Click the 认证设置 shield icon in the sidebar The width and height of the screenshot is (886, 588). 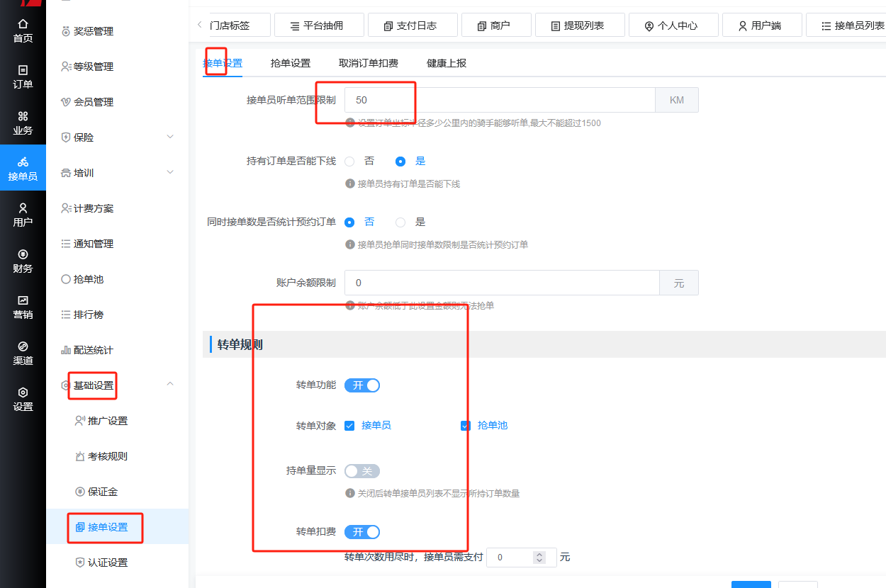[80, 562]
